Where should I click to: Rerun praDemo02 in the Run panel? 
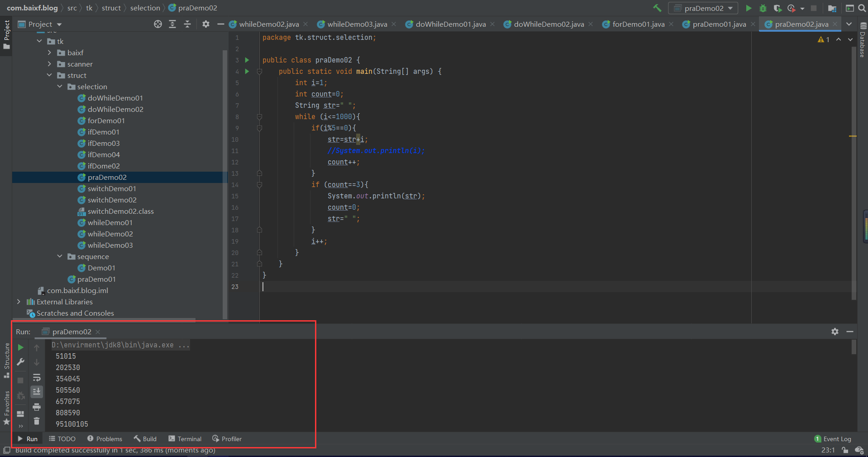[20, 347]
